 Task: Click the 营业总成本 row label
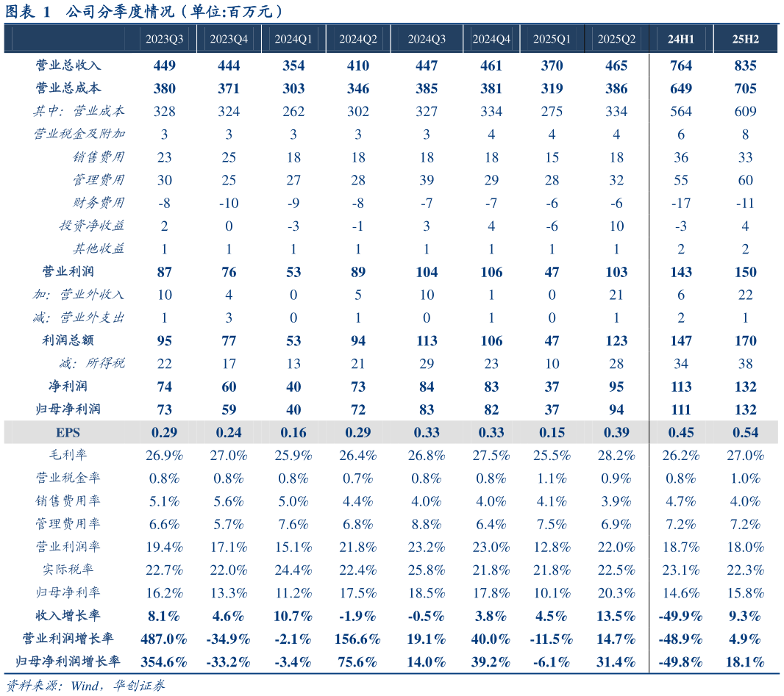point(68,88)
